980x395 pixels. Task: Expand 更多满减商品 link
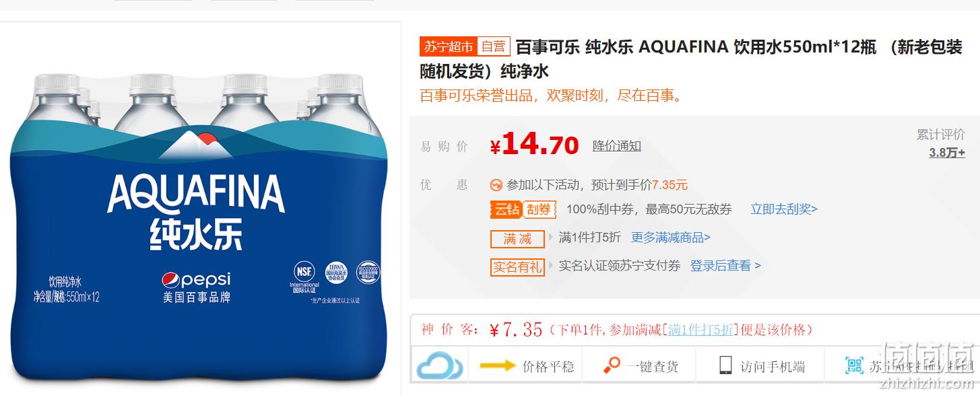click(671, 238)
